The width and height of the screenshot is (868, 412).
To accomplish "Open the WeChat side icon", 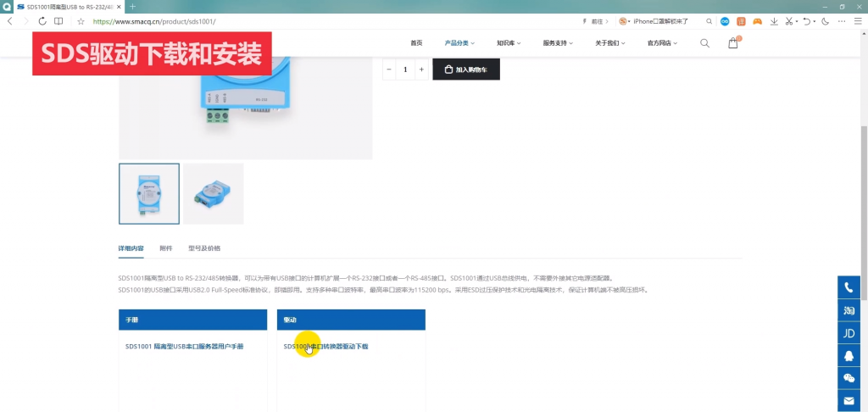I will 849,378.
